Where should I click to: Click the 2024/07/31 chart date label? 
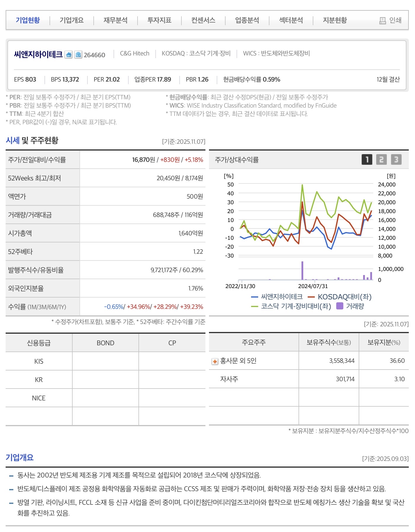pos(313,286)
